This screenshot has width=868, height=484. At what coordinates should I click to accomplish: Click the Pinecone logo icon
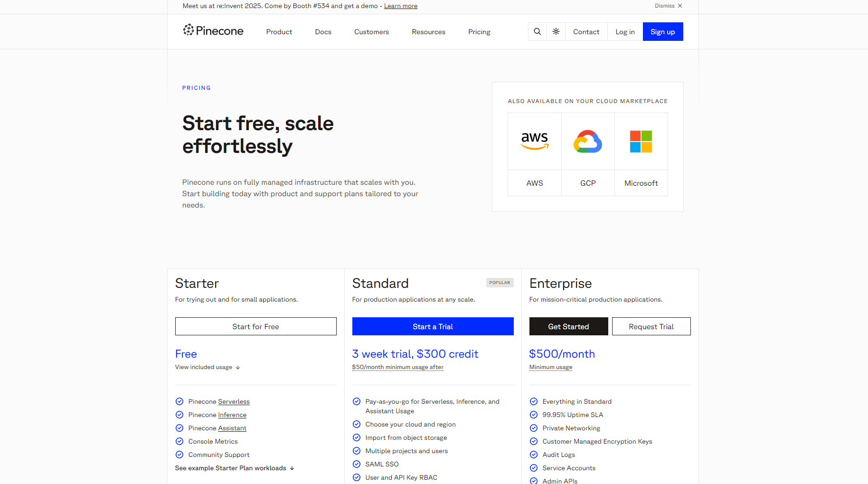(x=189, y=30)
